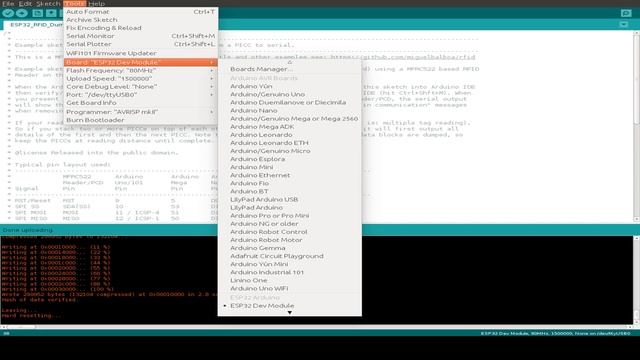Click the Upload arrow toolbar icon
The height and width of the screenshot is (360, 640).
(22, 13)
